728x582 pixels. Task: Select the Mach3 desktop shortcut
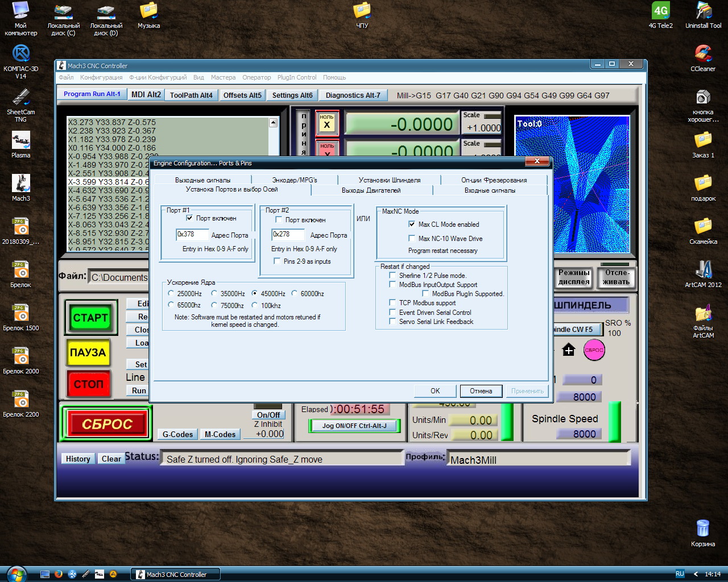pyautogui.click(x=21, y=188)
